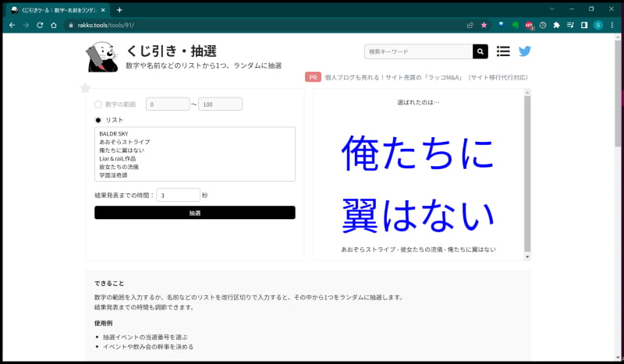Click the browser forward arrow
624x364 pixels.
(26, 25)
